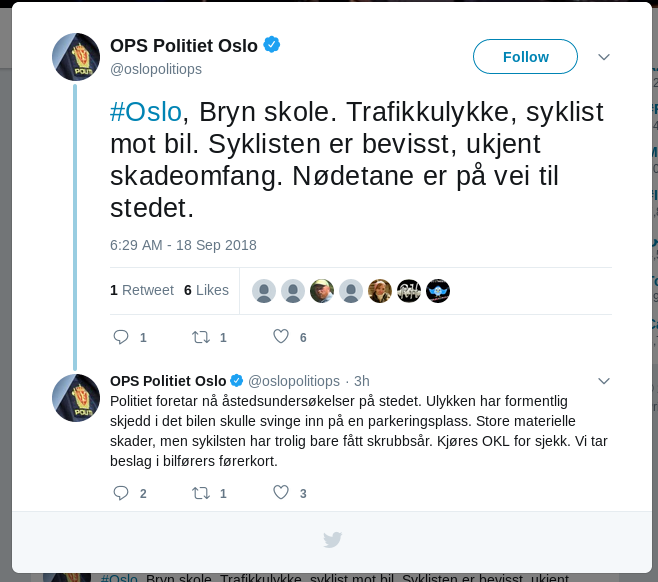Reply to the second police tweet
The height and width of the screenshot is (582, 658).
(121, 493)
